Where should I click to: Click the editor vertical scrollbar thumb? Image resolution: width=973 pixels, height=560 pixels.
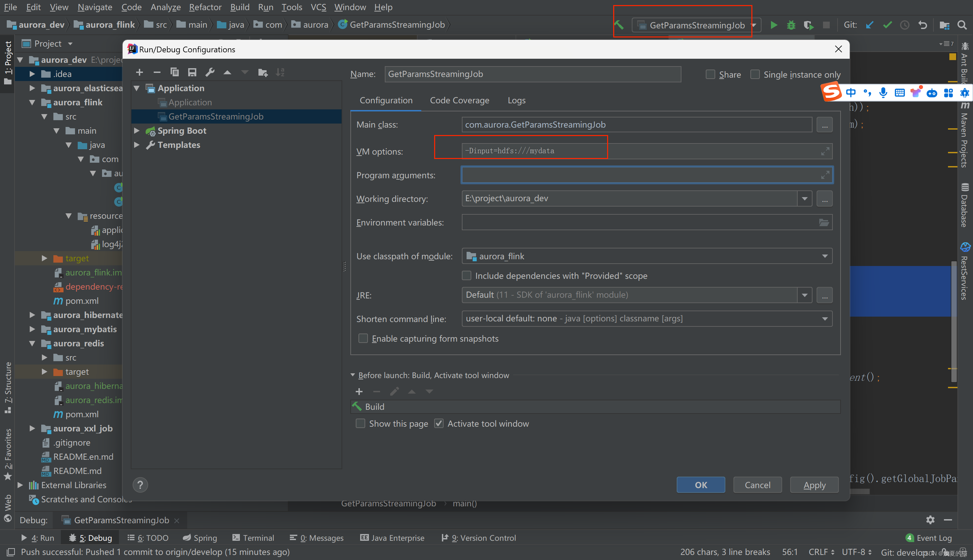pyautogui.click(x=953, y=321)
